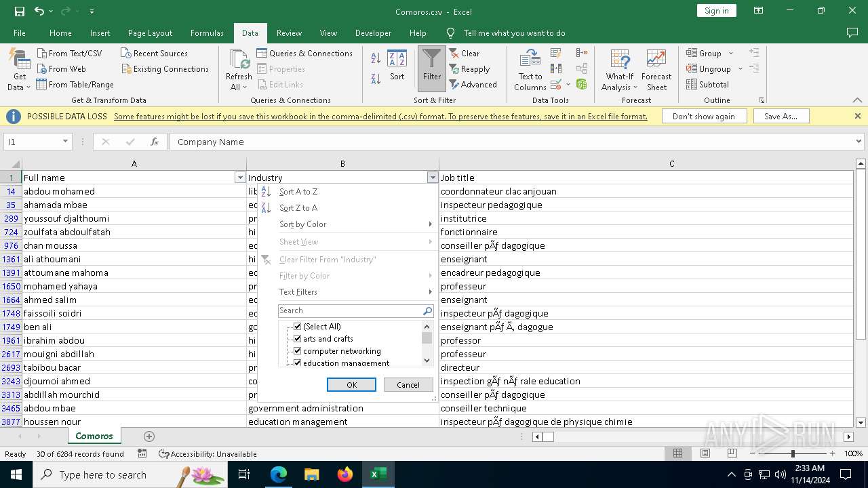Open What-If Analysis menu
The image size is (868, 488).
click(x=619, y=70)
